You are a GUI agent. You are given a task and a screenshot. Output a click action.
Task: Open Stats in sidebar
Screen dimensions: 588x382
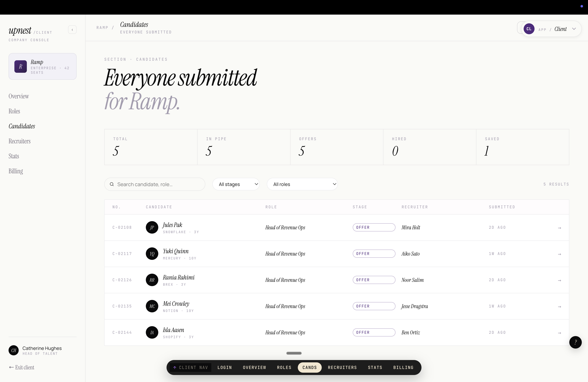click(14, 156)
